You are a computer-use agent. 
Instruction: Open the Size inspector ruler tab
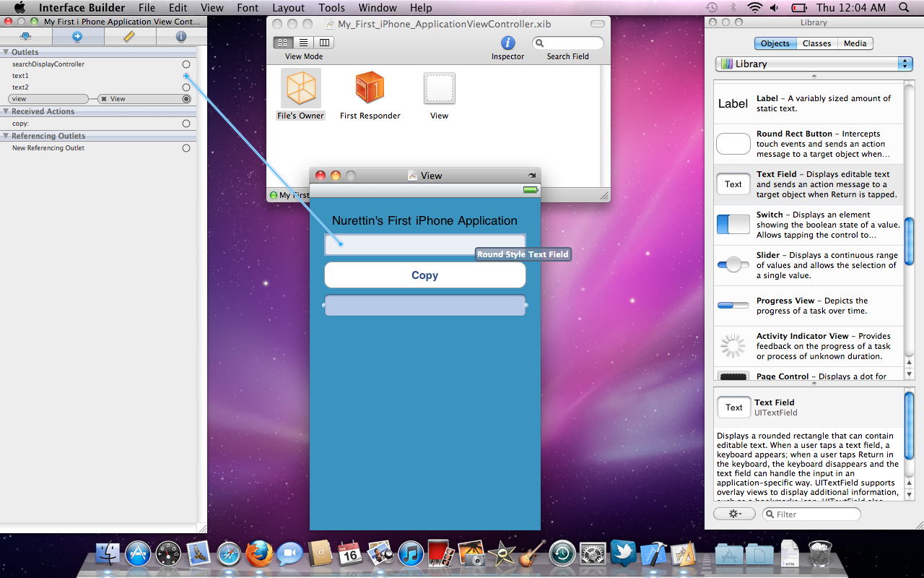129,36
